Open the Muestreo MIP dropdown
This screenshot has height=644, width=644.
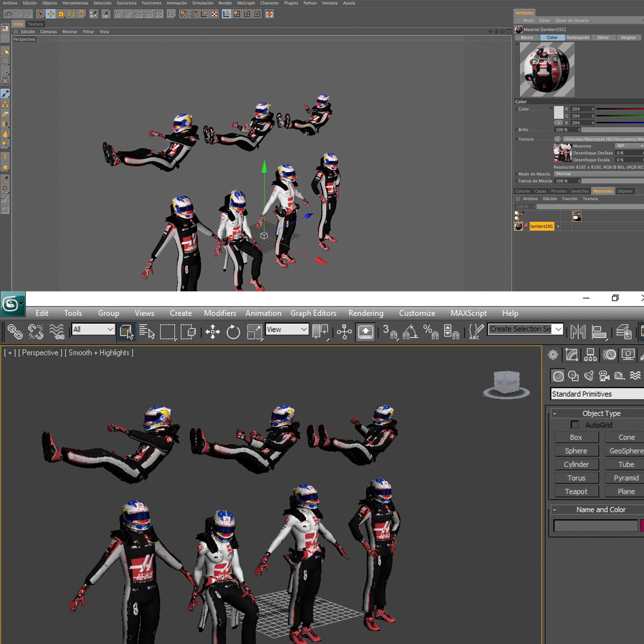[x=629, y=146]
